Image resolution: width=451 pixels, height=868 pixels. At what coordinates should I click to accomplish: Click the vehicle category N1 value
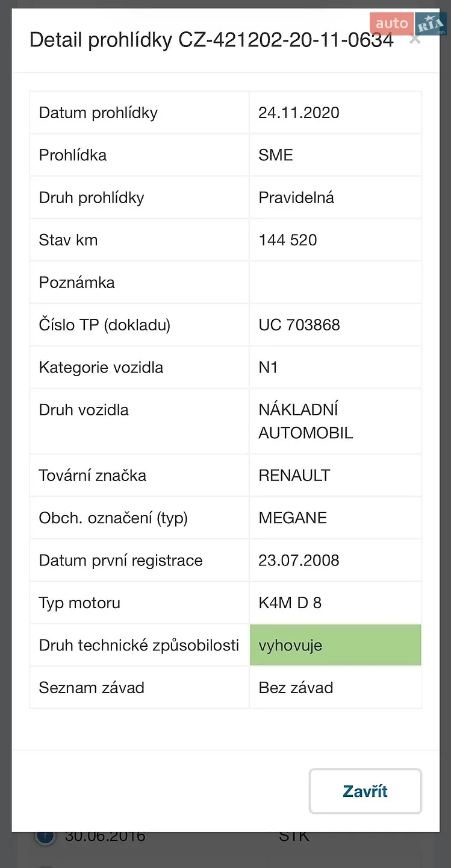click(268, 367)
